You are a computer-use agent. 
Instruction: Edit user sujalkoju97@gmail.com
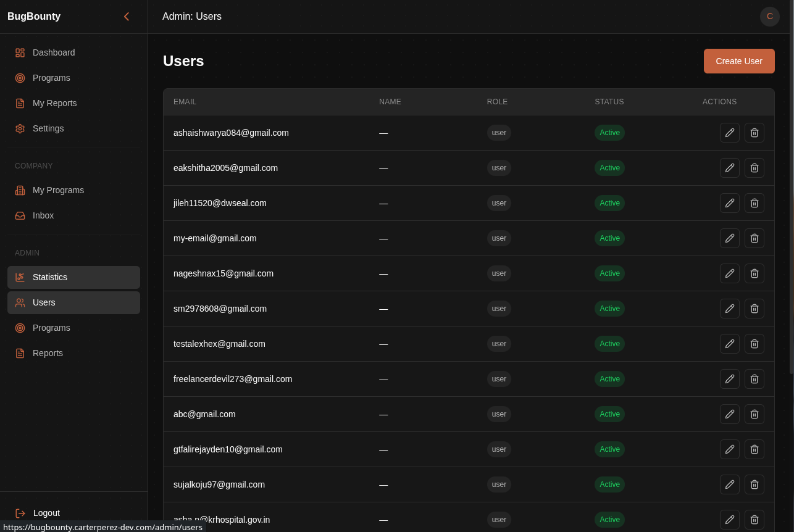730,484
